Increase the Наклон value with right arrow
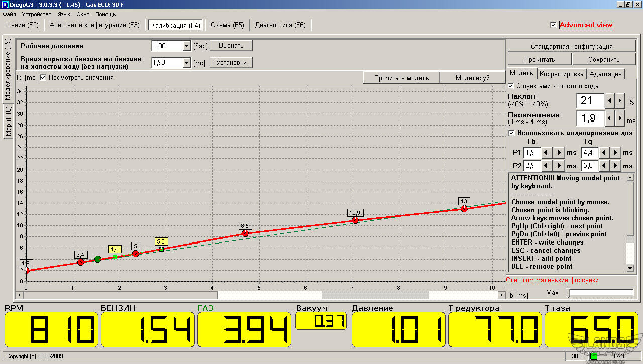 click(x=621, y=101)
